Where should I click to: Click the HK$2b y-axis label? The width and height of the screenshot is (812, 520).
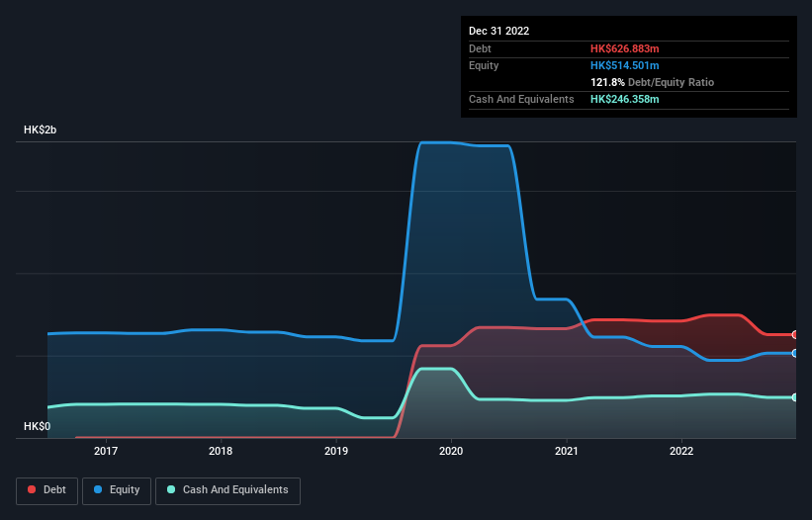point(40,130)
